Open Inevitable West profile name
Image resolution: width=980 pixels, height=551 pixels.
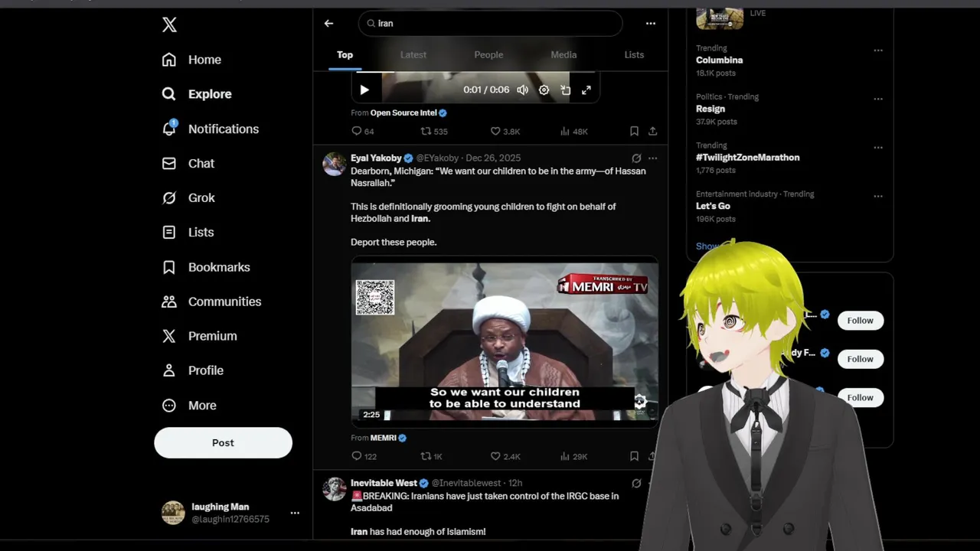point(384,483)
